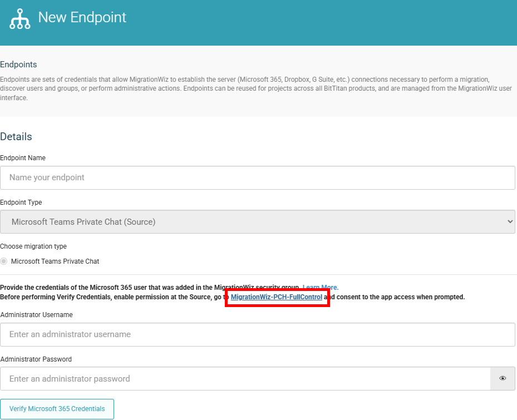Click into Administrator Password field
This screenshot has width=517, height=420.
[x=245, y=378]
